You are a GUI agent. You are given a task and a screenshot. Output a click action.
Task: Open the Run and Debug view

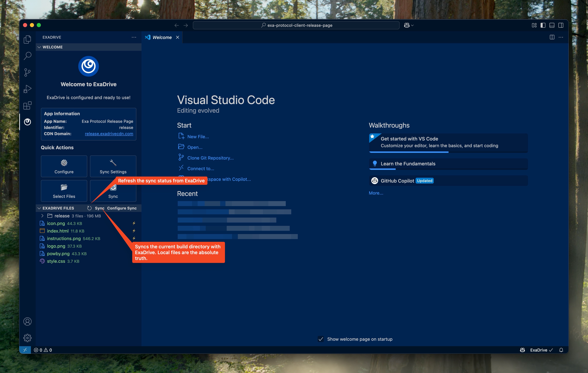(27, 89)
